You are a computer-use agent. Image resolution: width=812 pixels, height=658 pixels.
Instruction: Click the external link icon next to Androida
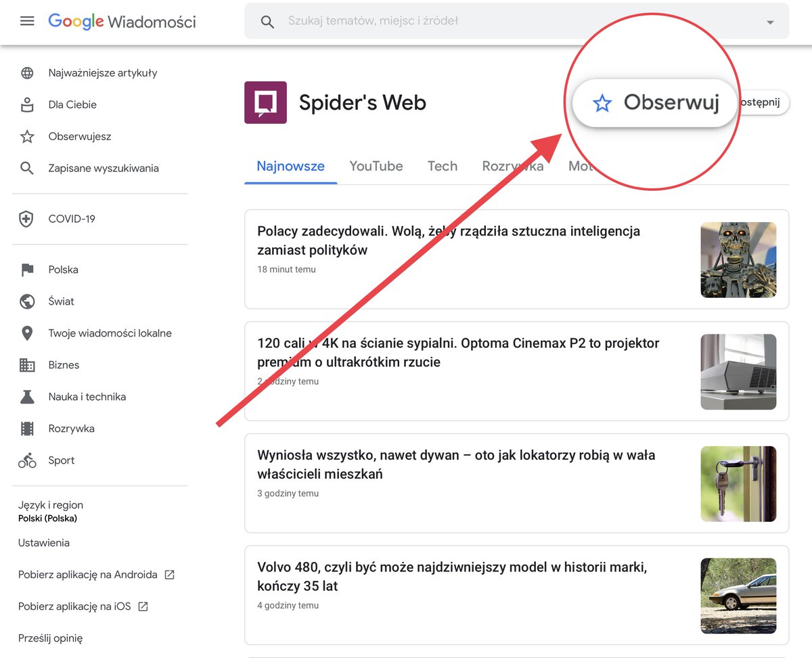pos(170,575)
